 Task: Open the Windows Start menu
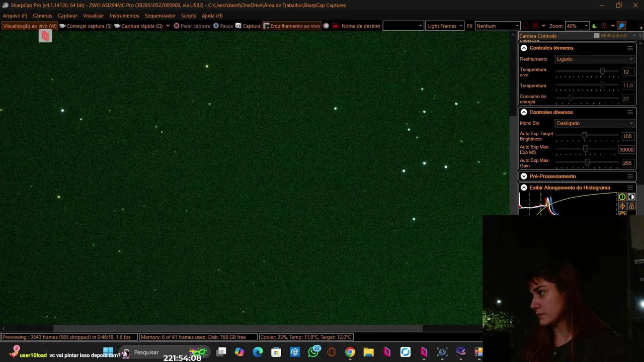tap(108, 351)
